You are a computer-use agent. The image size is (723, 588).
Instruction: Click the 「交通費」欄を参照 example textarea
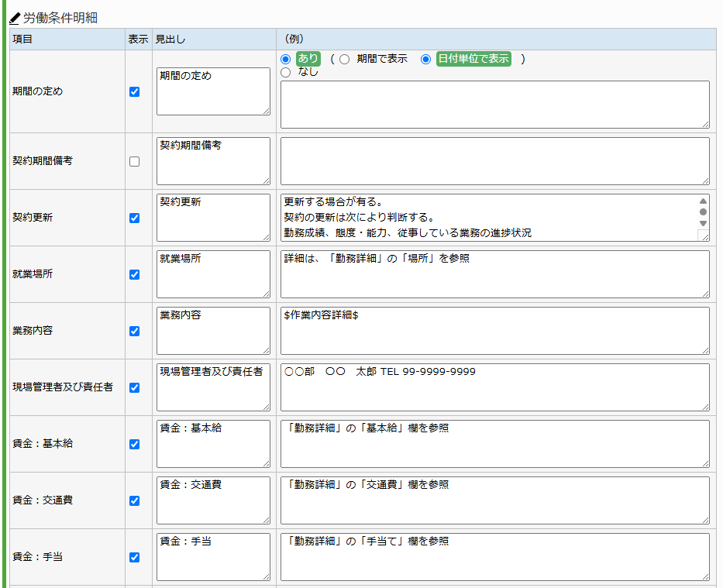[494, 500]
